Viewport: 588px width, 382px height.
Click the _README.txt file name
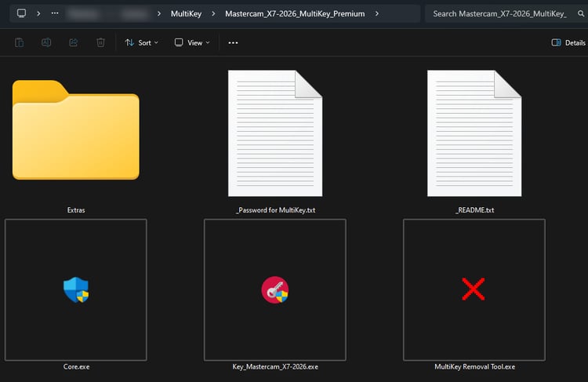point(475,210)
